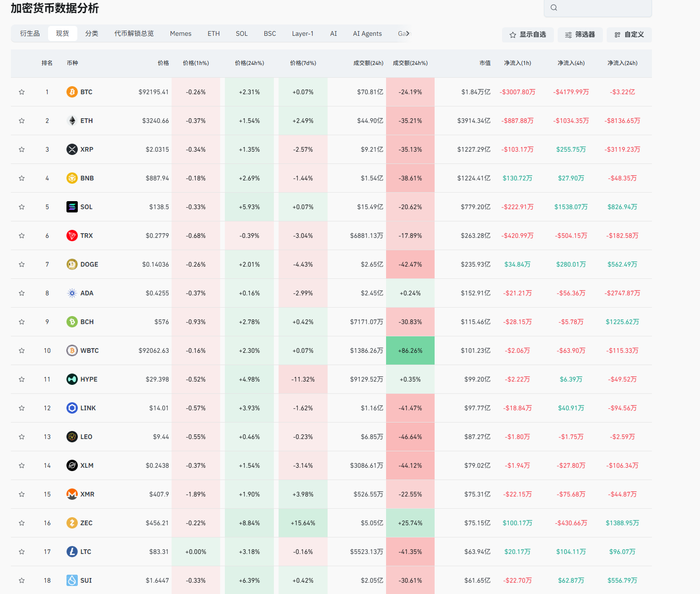Toggle favorite star for ZEC row
Screen dimensions: 700x594
[22, 523]
